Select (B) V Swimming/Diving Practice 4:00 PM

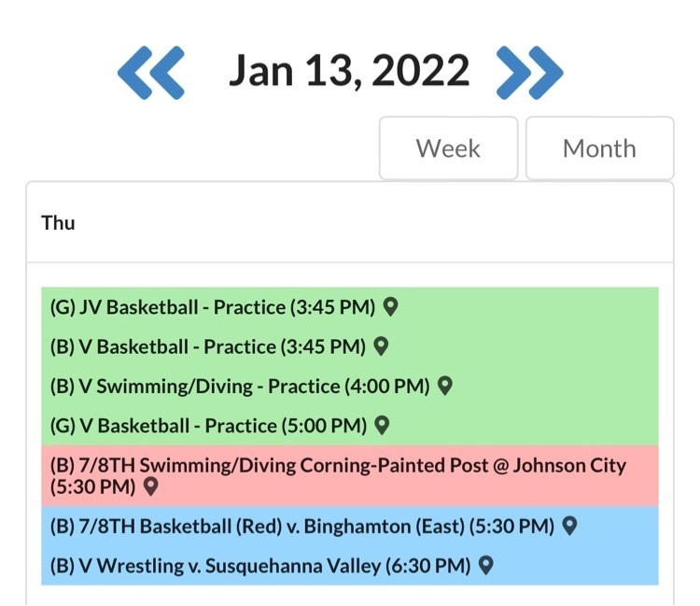pos(239,386)
